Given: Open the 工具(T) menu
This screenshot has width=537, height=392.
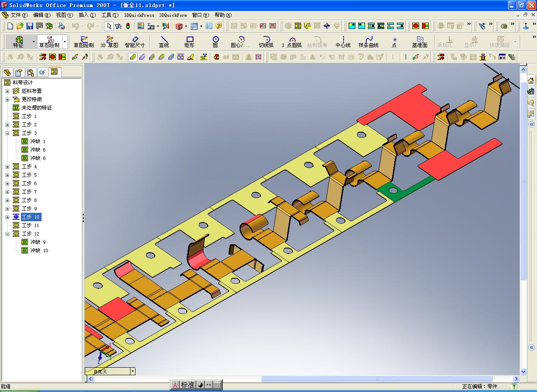Looking at the screenshot, I should pos(110,15).
